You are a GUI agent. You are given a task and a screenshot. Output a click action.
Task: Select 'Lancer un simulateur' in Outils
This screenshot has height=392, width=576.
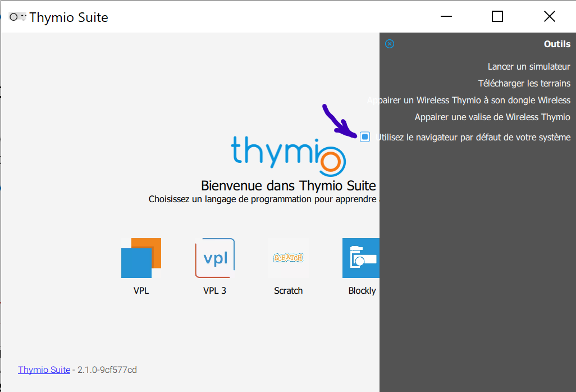point(529,66)
